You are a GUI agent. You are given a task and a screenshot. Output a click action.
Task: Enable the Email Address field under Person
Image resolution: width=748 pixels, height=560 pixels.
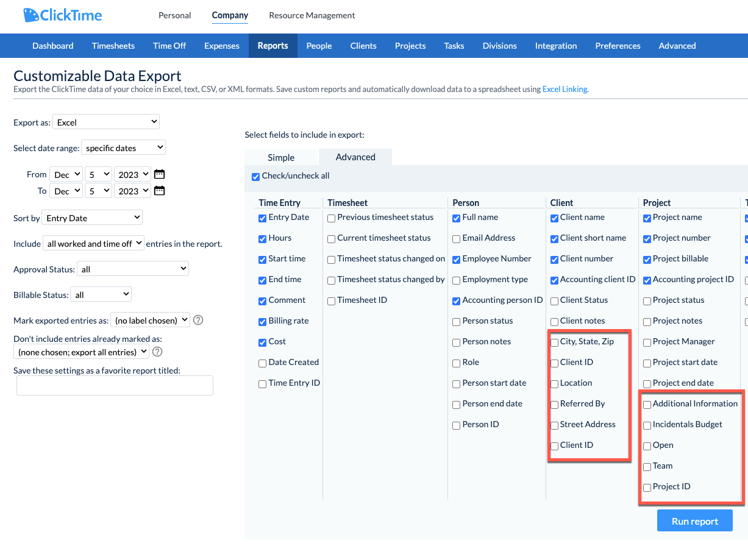456,238
